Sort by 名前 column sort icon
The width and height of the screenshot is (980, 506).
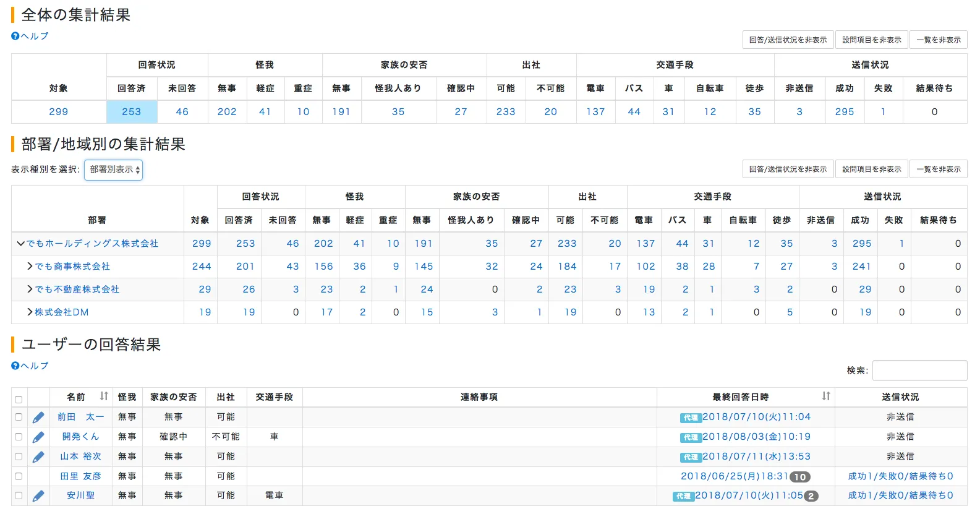coord(104,397)
